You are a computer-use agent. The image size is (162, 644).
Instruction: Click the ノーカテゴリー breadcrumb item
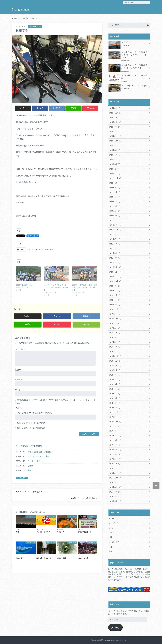point(24,18)
